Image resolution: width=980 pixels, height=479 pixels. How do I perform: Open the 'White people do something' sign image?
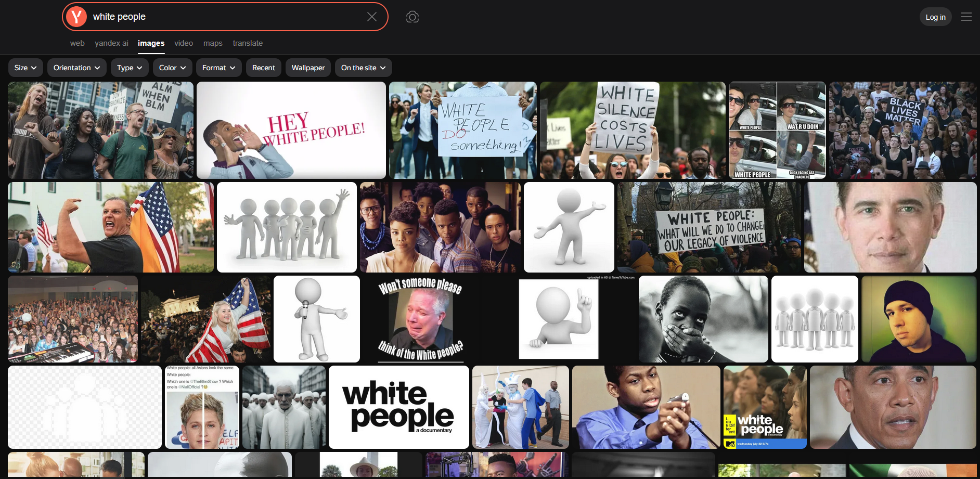pyautogui.click(x=463, y=130)
